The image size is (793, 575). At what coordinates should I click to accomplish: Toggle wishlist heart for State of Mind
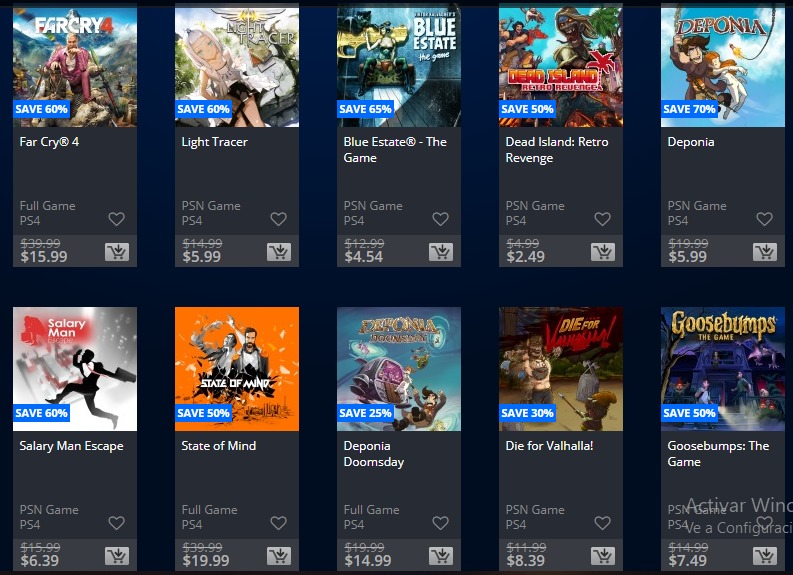(279, 523)
